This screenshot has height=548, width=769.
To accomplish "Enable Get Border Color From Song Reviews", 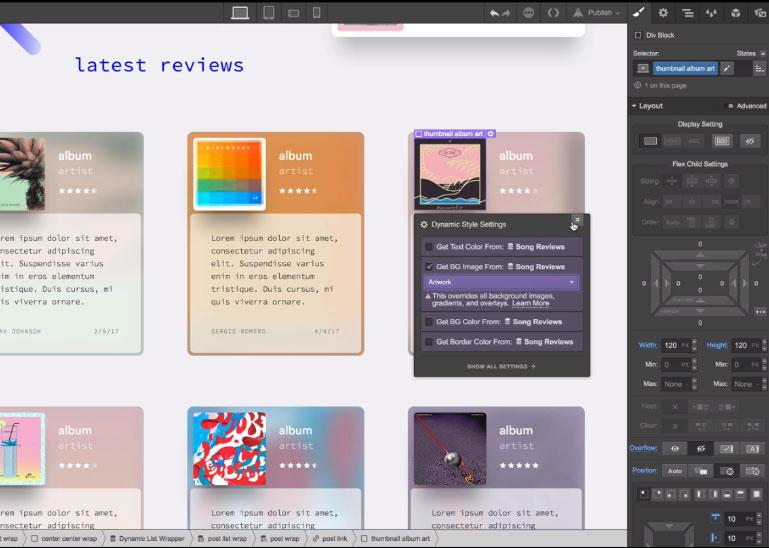I will 429,341.
